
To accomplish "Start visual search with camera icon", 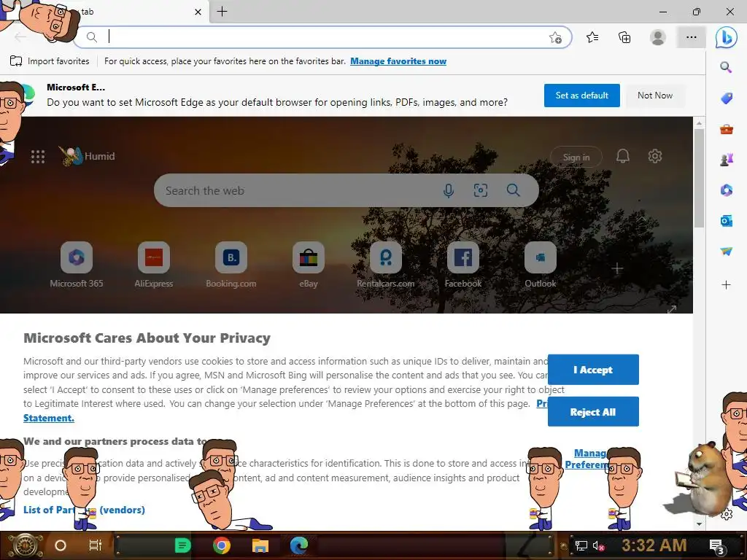I will tap(480, 190).
